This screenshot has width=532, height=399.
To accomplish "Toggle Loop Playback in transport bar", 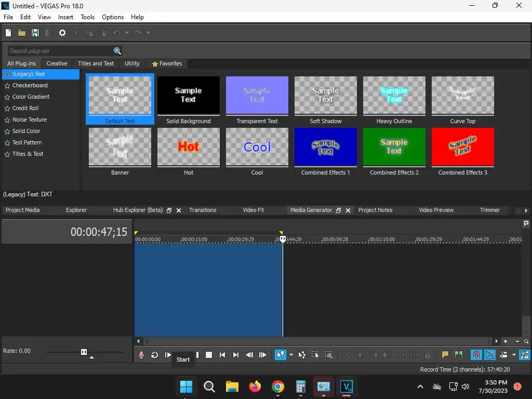I will tap(154, 355).
